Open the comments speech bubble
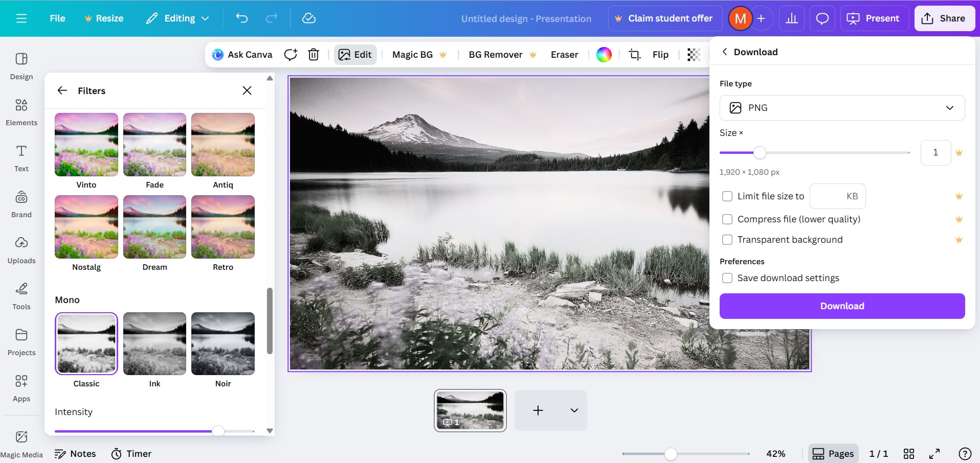This screenshot has height=463, width=980. (822, 18)
